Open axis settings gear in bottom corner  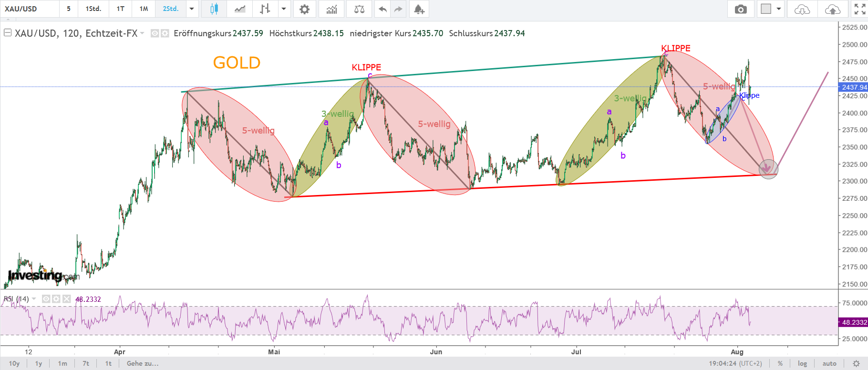coord(856,363)
